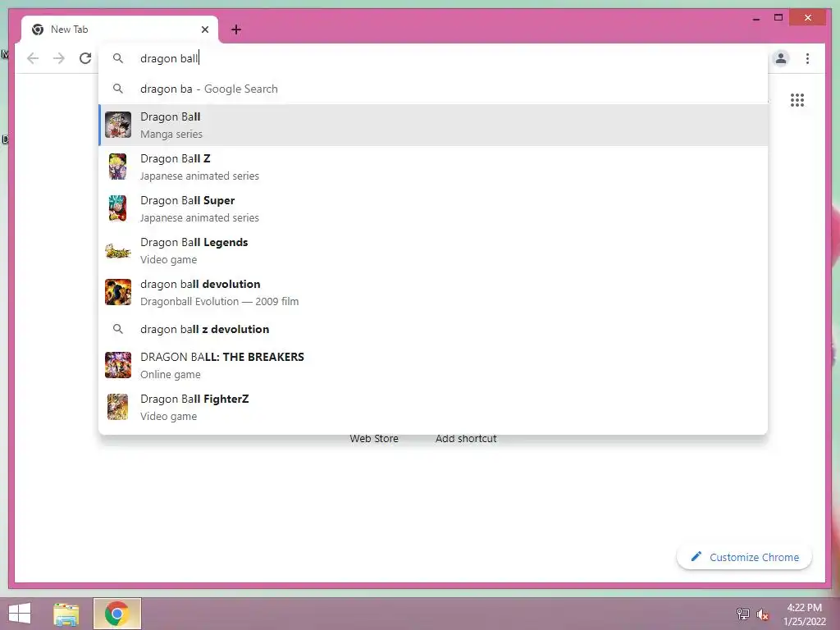Maximize the Chrome window
The height and width of the screenshot is (630, 840).
[x=778, y=18]
